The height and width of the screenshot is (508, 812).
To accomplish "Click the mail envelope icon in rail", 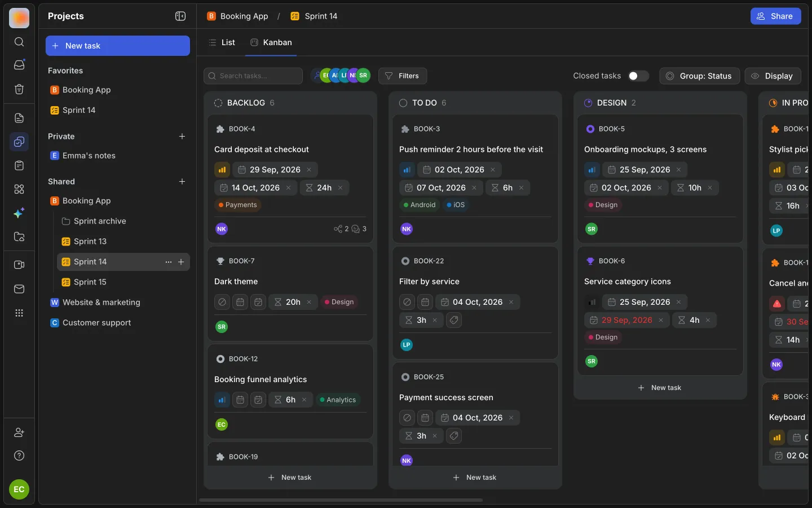I will [19, 289].
